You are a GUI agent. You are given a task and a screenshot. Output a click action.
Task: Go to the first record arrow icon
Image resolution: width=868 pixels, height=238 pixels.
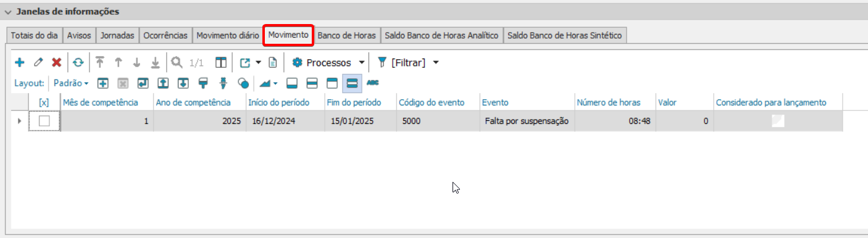point(99,62)
